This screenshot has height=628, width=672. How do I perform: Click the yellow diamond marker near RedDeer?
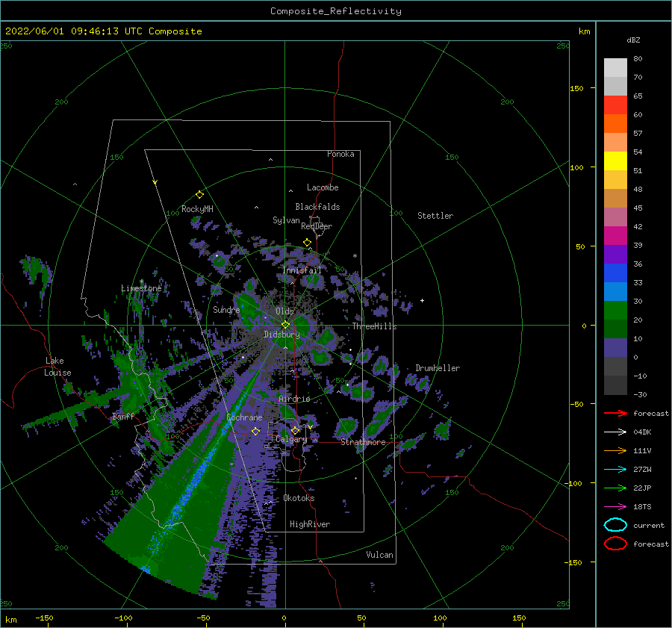[308, 243]
